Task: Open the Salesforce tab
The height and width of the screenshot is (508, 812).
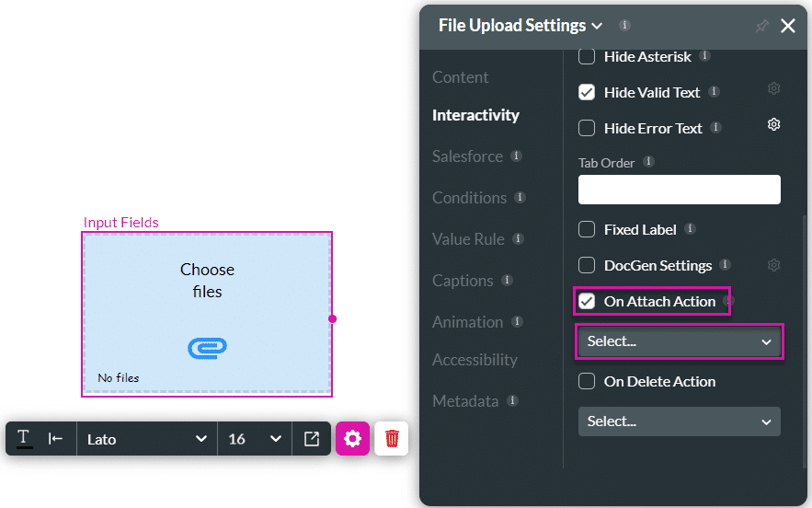Action: (x=468, y=156)
